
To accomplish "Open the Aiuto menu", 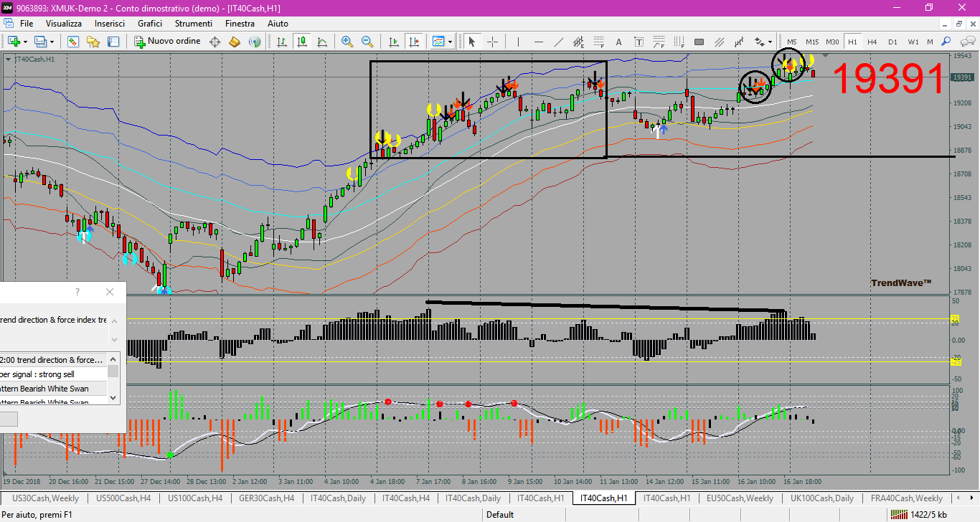I will point(278,23).
